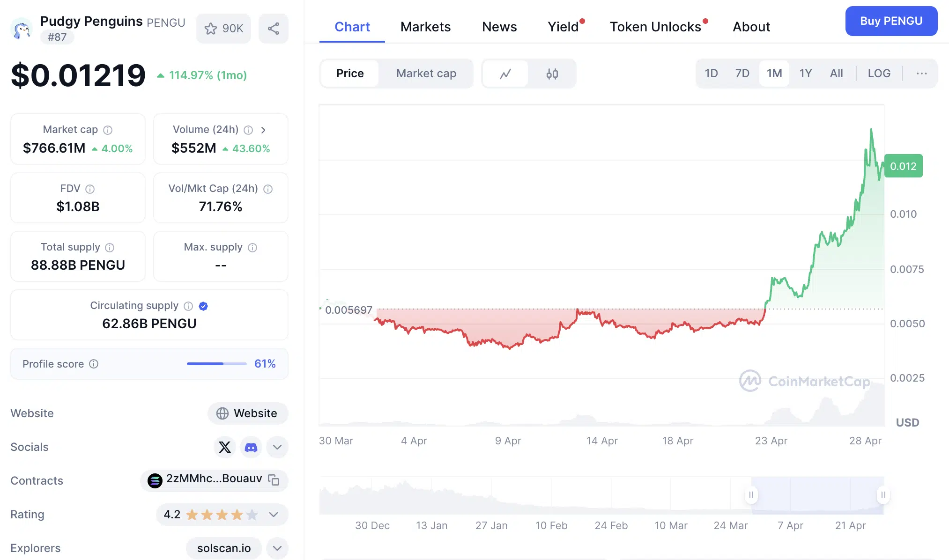Open the chart more options ellipsis

point(921,74)
